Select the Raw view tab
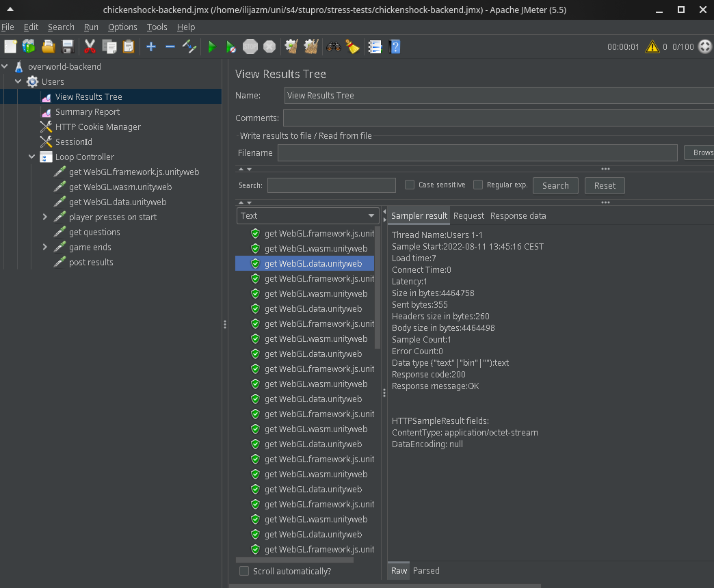 pos(399,571)
